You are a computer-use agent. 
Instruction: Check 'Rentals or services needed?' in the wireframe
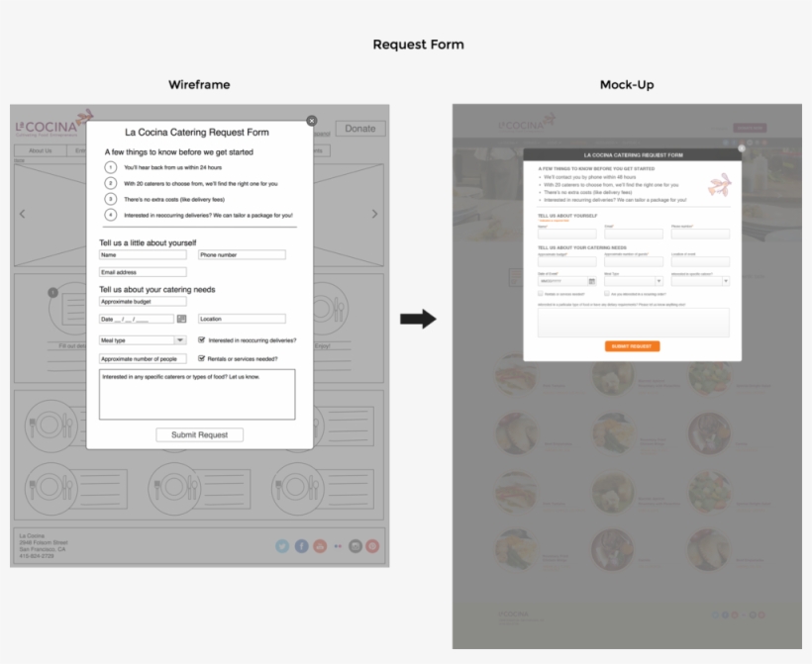pyautogui.click(x=201, y=359)
